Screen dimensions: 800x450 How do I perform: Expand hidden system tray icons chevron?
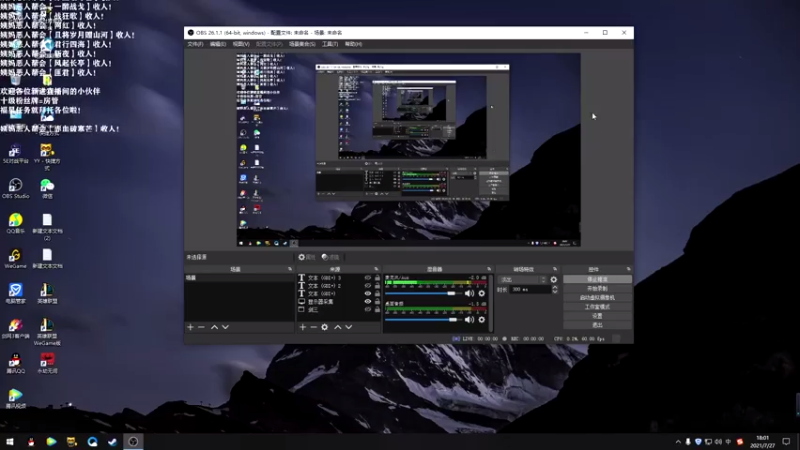[x=678, y=442]
